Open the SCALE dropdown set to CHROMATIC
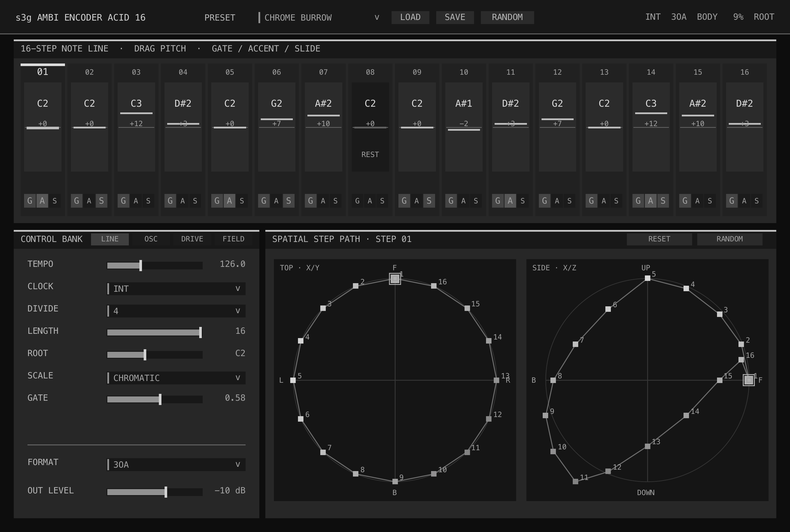This screenshot has height=532, width=790. tap(176, 378)
